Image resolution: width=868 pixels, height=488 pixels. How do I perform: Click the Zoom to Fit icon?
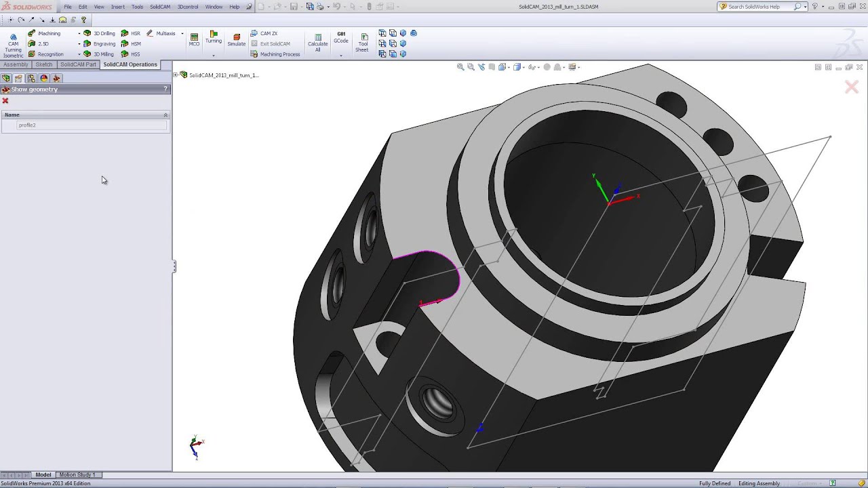pyautogui.click(x=460, y=67)
